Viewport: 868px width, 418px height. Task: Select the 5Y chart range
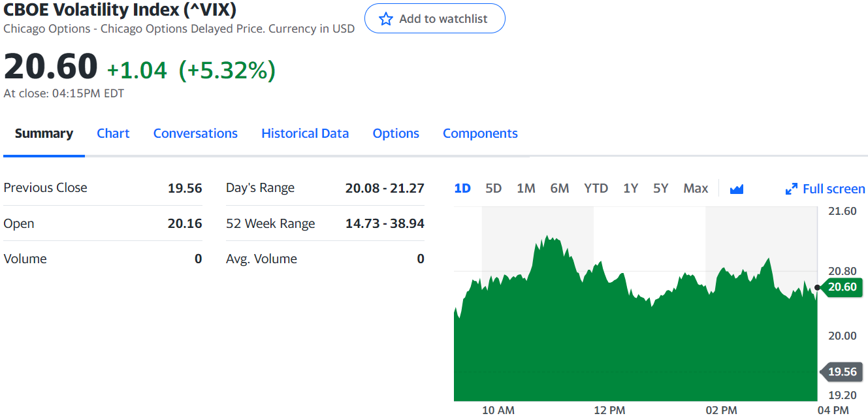(661, 188)
